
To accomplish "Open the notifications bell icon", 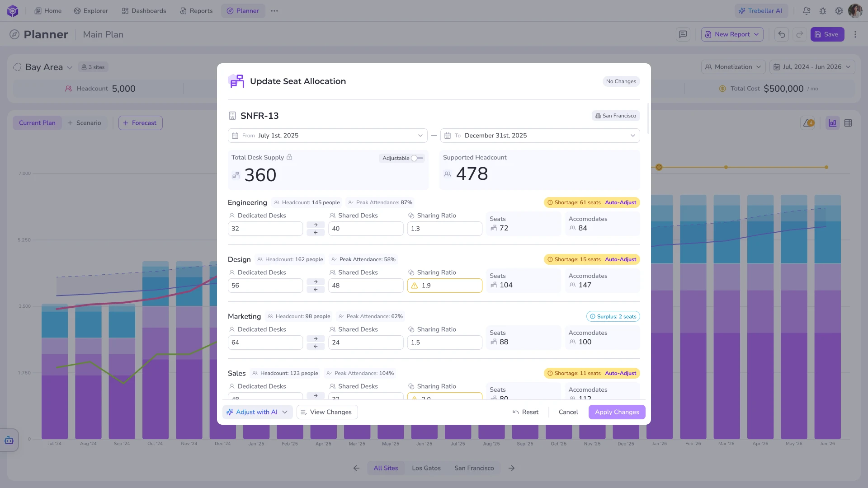I will 807,11.
